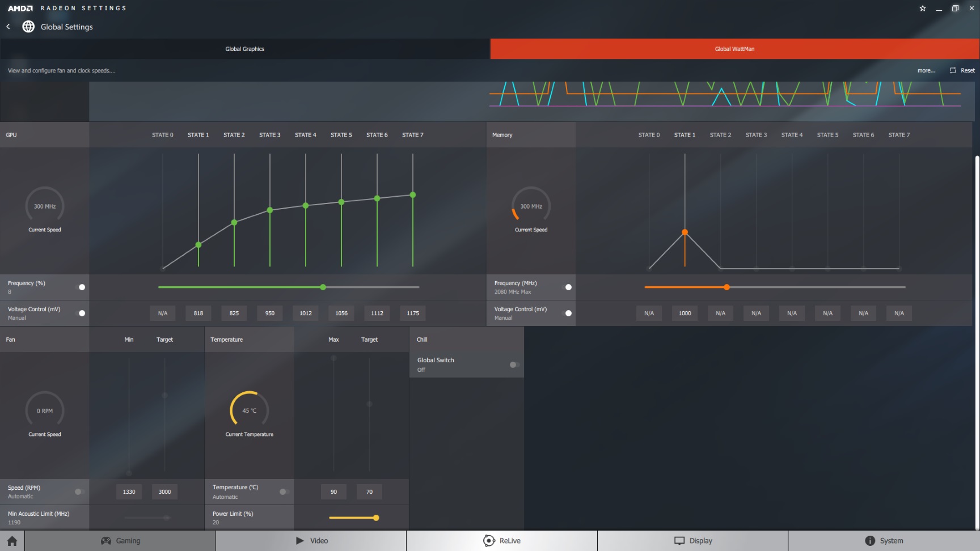980x551 pixels.
Task: Click the AMD logo
Action: (x=20, y=8)
